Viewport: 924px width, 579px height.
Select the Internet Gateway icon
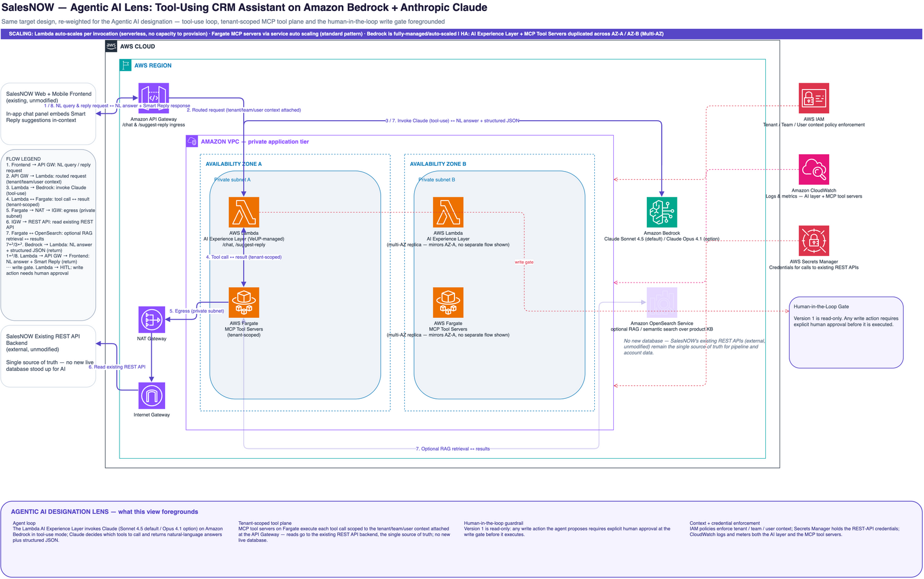point(152,396)
